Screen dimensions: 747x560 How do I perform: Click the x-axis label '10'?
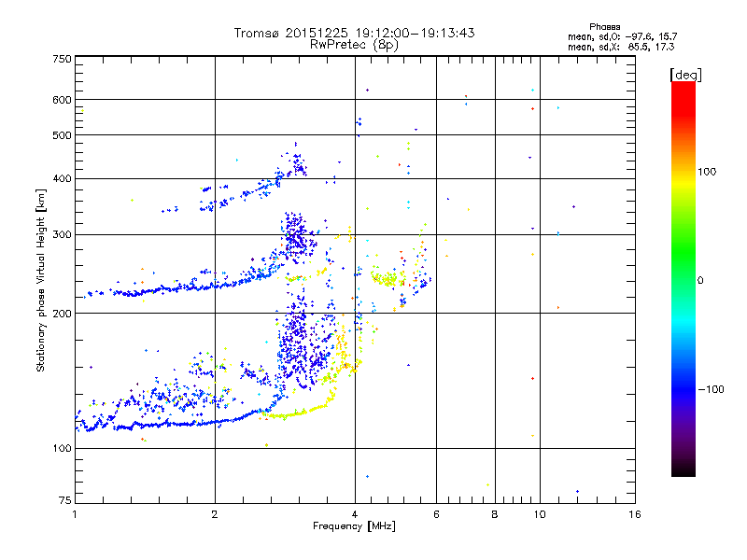coord(540,514)
